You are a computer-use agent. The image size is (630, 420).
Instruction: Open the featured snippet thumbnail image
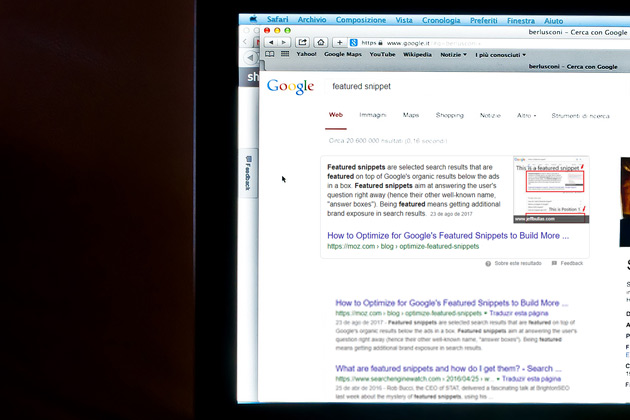pyautogui.click(x=551, y=190)
